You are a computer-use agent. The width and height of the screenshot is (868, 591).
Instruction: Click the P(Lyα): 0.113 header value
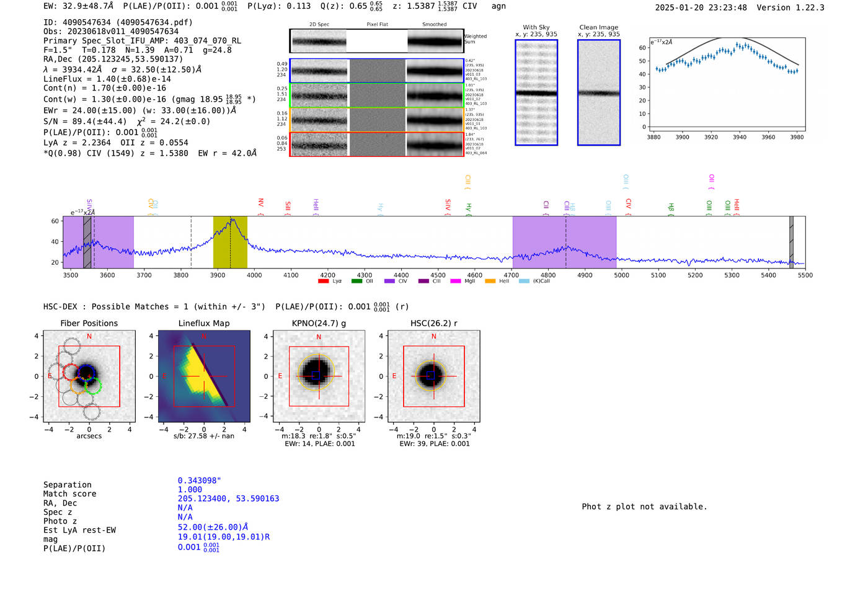tap(279, 6)
